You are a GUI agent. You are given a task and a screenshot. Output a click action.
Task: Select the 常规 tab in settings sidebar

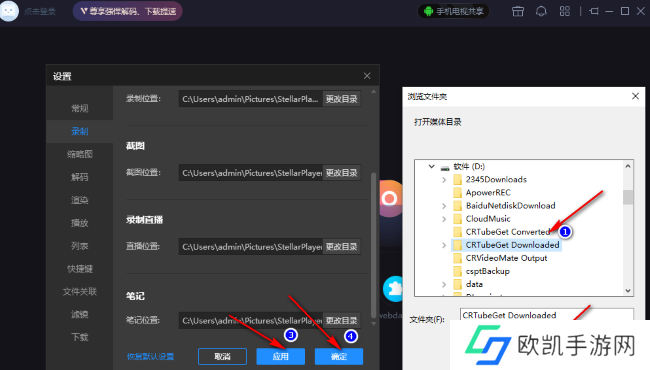click(80, 109)
